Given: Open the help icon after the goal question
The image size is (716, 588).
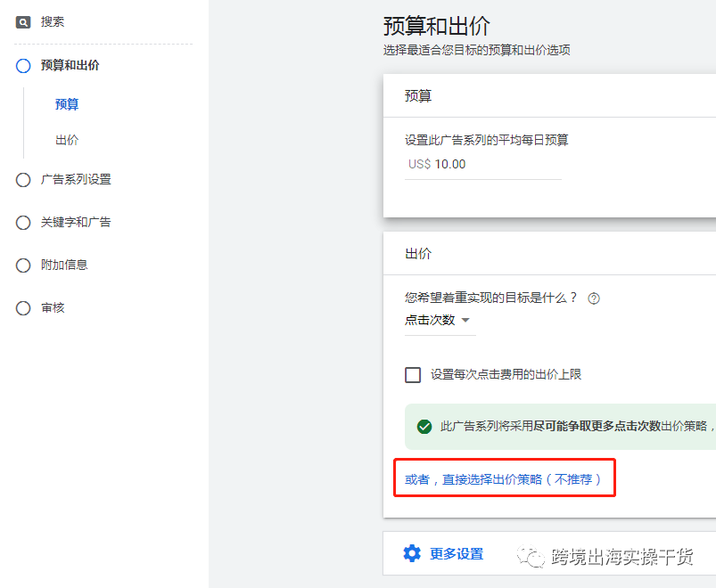Looking at the screenshot, I should point(593,298).
